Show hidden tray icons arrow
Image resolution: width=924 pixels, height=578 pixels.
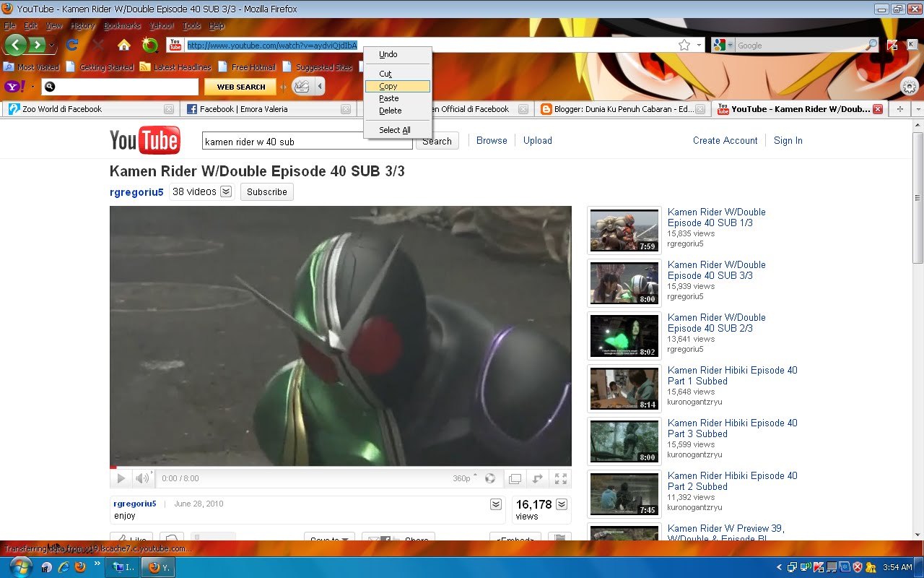[780, 567]
